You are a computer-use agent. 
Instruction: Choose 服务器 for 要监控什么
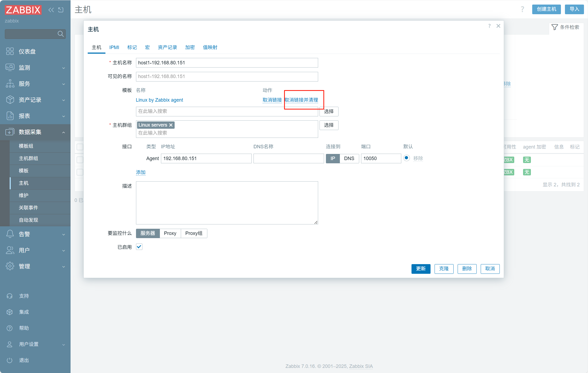[x=148, y=233]
